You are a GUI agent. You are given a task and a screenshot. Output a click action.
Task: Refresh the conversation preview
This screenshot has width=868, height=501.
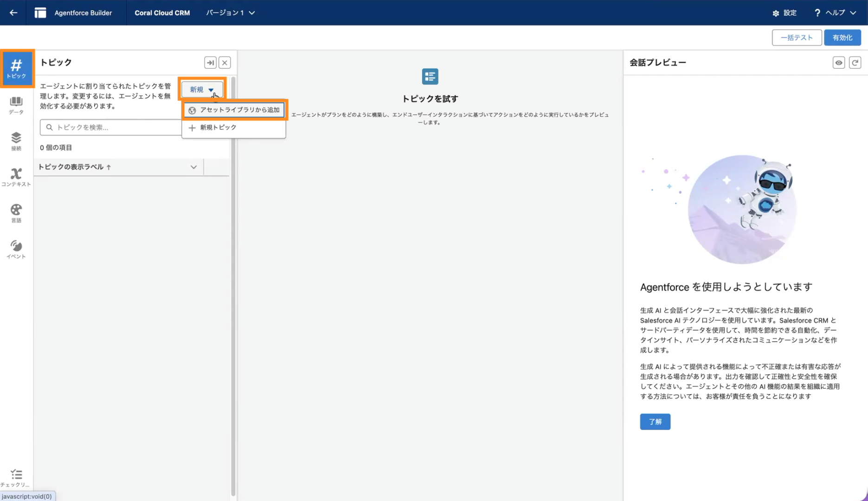(x=855, y=63)
